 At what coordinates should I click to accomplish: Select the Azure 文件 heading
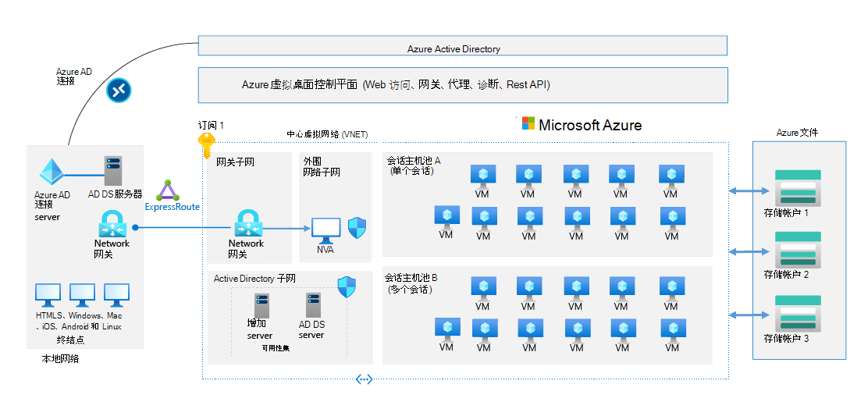[x=797, y=133]
